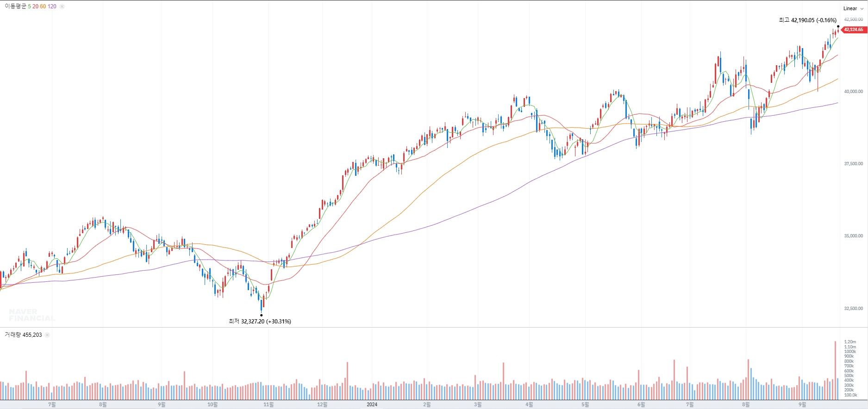
Task: Select the purple 120-day average period
Action: [x=52, y=6]
